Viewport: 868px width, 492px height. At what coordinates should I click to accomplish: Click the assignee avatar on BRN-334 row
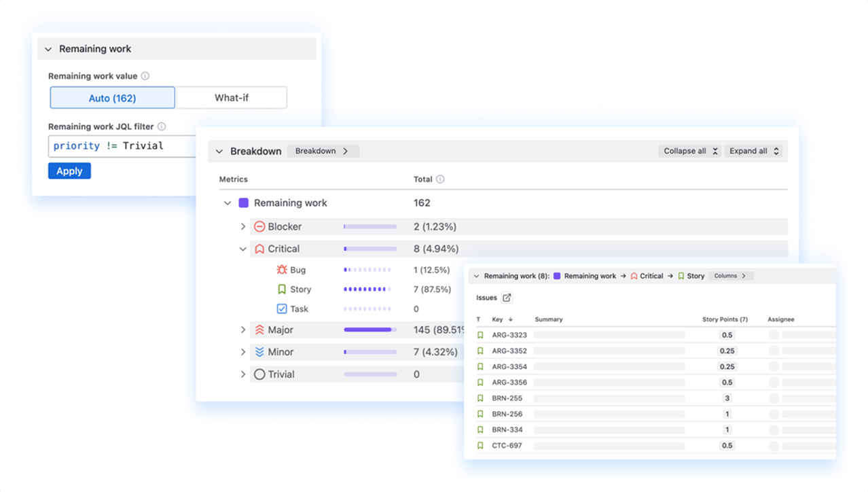point(774,429)
